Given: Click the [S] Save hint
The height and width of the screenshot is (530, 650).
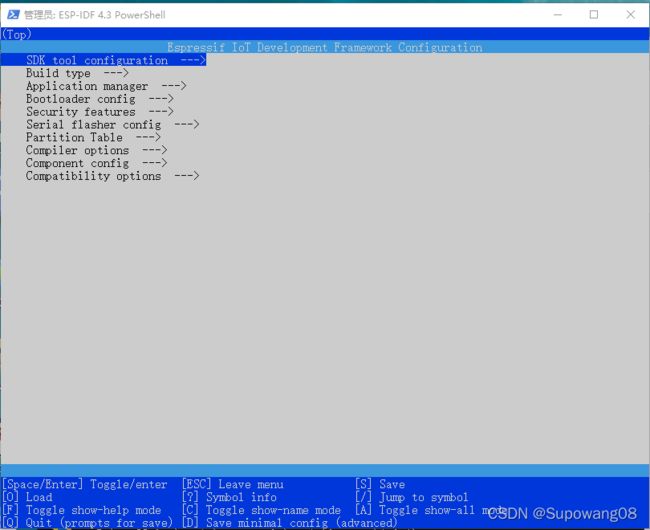Looking at the screenshot, I should click(x=380, y=484).
